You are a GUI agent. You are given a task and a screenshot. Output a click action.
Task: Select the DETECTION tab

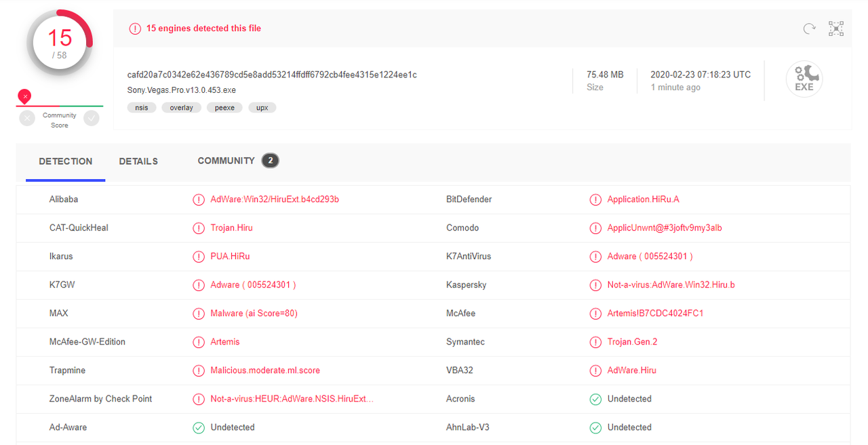(66, 161)
